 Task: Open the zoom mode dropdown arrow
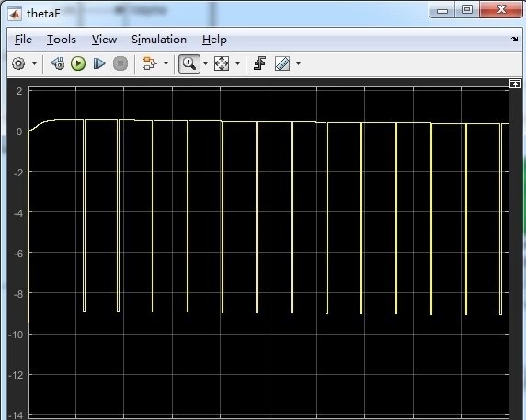[x=206, y=63]
